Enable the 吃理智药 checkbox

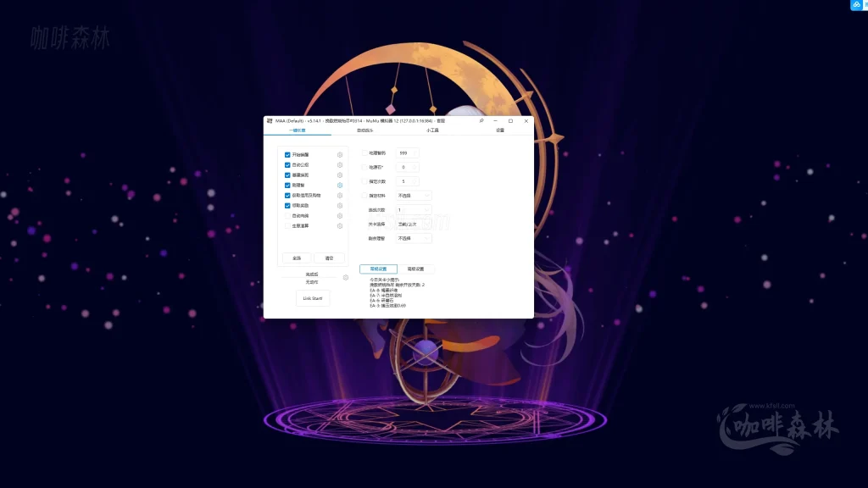pyautogui.click(x=364, y=153)
